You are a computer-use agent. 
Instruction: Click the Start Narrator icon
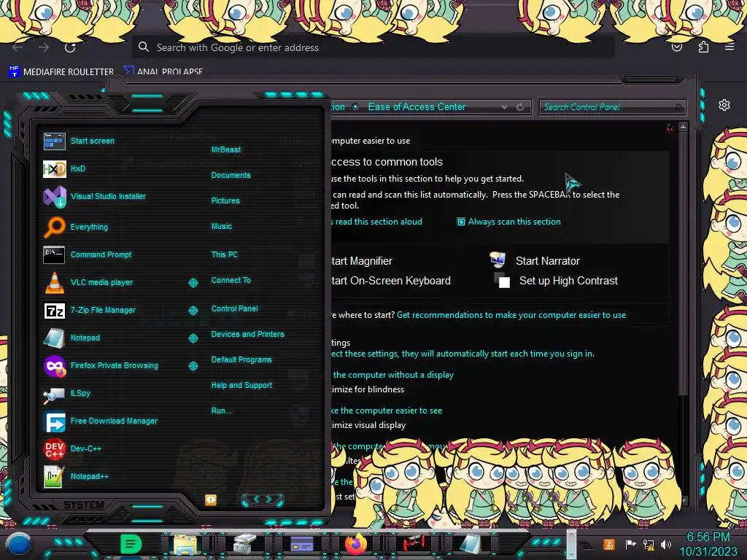[498, 260]
